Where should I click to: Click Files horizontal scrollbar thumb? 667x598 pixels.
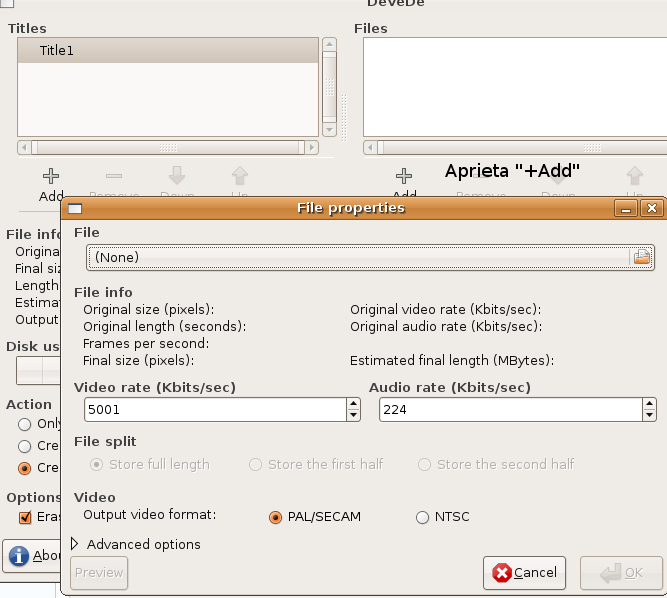[523, 148]
